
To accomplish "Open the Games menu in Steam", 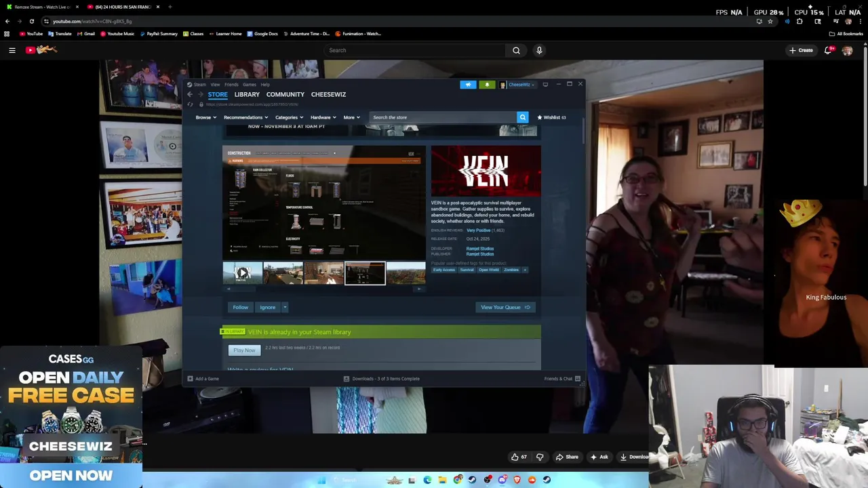I will pyautogui.click(x=250, y=85).
